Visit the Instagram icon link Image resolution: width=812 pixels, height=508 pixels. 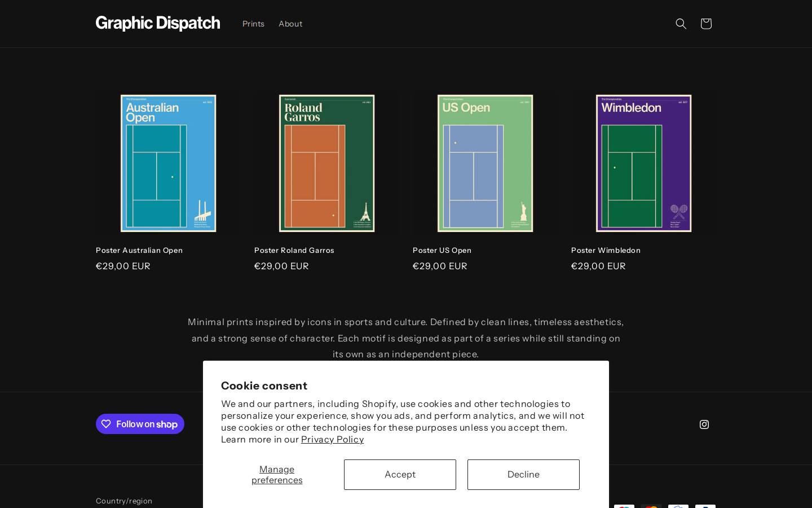704,424
